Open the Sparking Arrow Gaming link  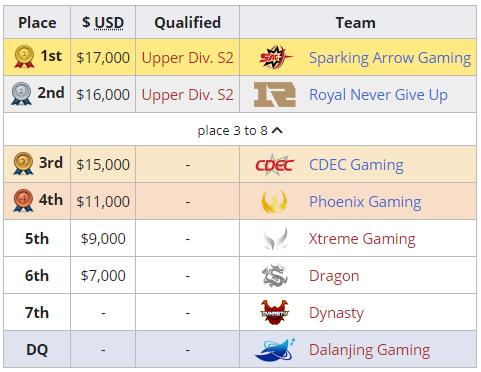pos(390,58)
